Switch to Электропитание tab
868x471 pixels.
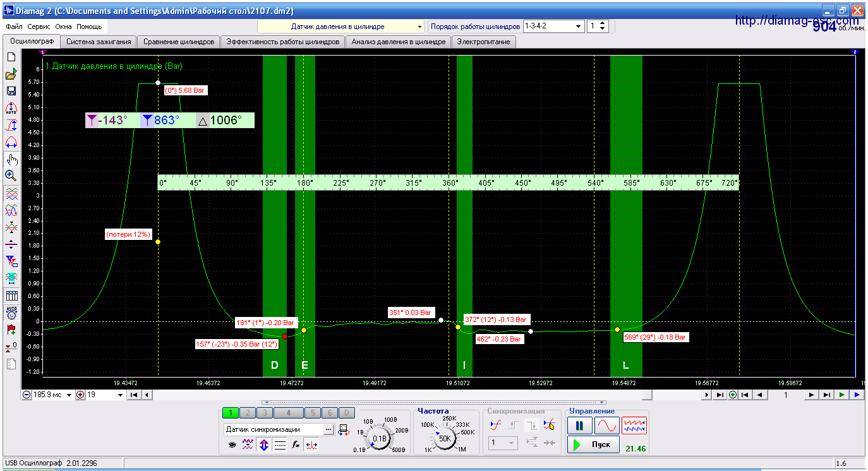point(484,42)
